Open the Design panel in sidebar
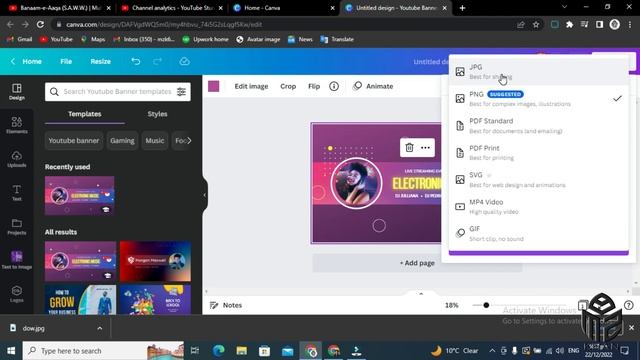Image resolution: width=640 pixels, height=360 pixels. tap(17, 92)
